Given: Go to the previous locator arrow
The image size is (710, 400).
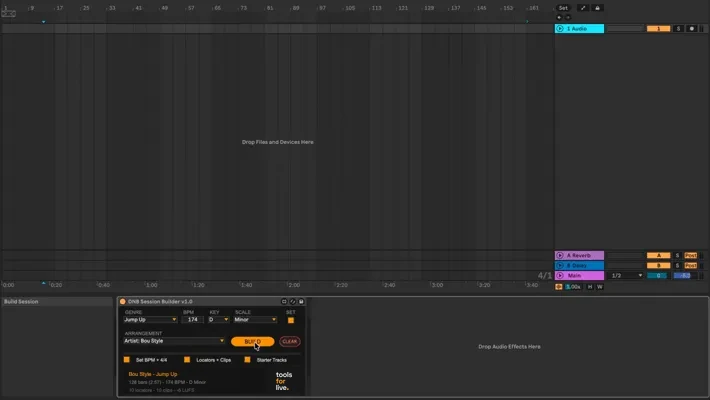Looking at the screenshot, I should (559, 18).
